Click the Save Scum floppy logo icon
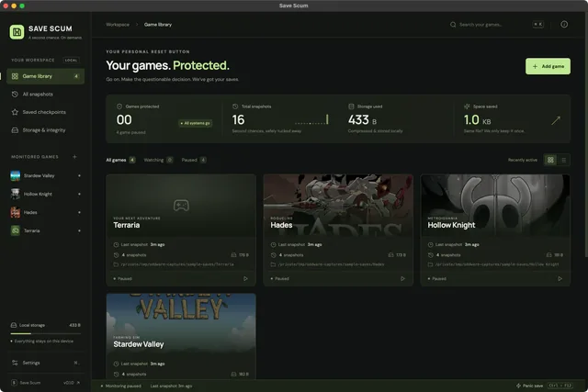588x392 pixels. point(17,32)
